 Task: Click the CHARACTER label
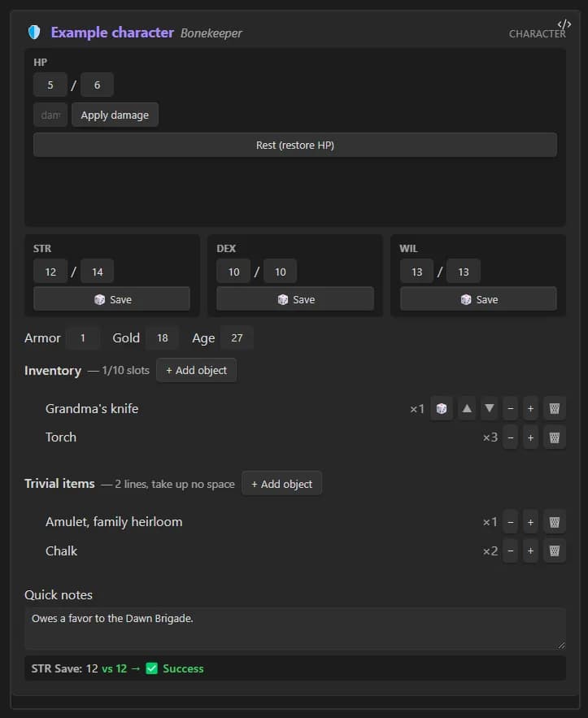537,34
